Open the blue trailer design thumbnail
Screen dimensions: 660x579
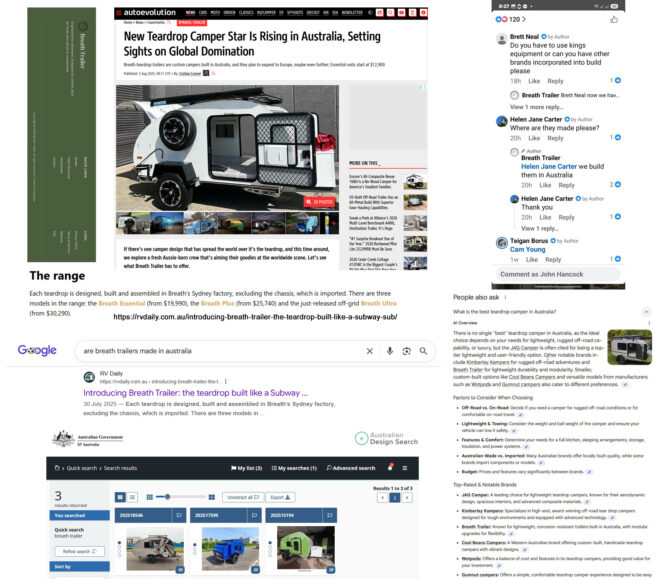tap(230, 549)
